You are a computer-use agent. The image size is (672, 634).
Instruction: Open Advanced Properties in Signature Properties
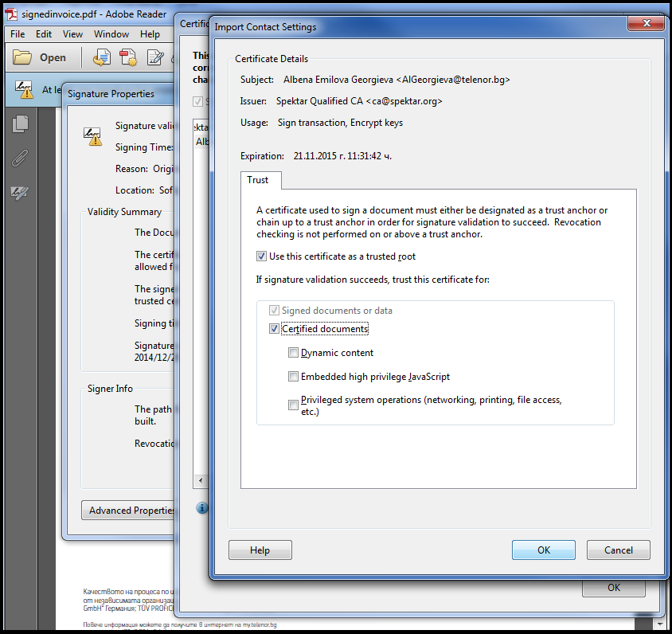coord(127,510)
